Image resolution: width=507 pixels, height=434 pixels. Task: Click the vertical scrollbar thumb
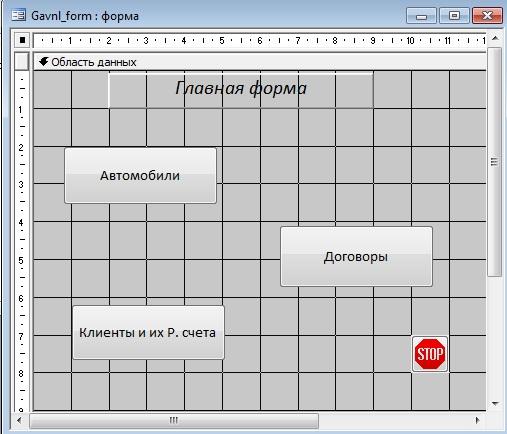tap(495, 162)
